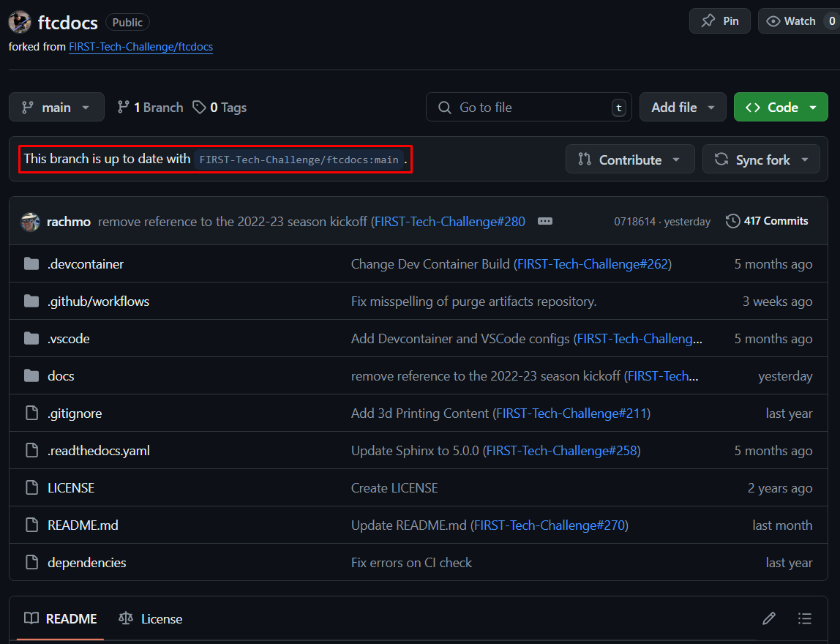
Task: Edit the README using the pencil icon
Action: pyautogui.click(x=768, y=618)
